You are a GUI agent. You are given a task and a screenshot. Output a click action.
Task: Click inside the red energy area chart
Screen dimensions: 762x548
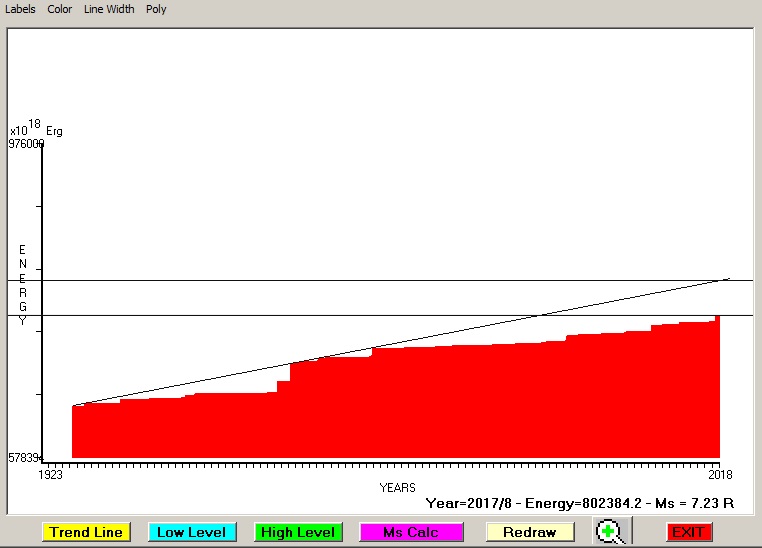pos(400,410)
